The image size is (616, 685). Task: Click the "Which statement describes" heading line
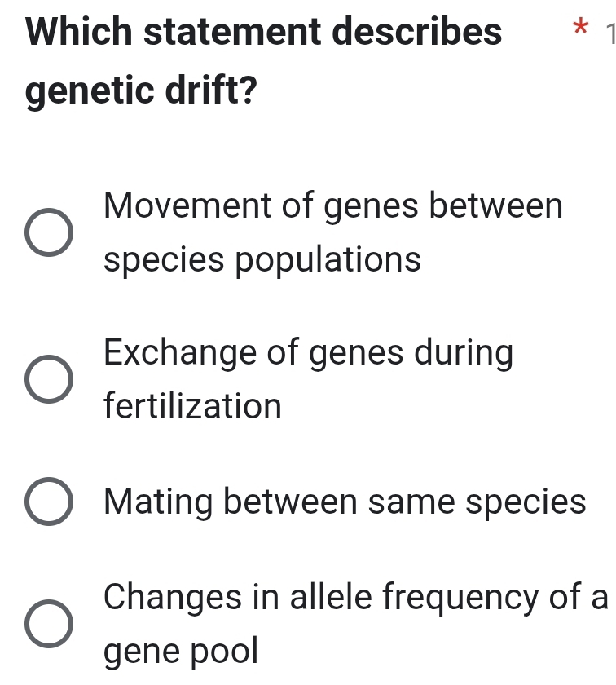click(264, 33)
